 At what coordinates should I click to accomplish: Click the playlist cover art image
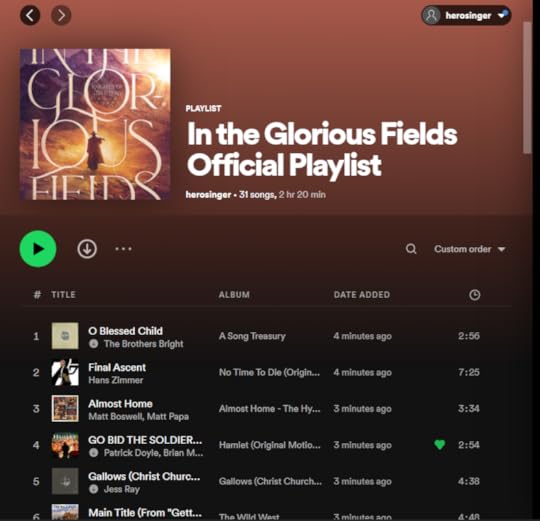click(95, 124)
